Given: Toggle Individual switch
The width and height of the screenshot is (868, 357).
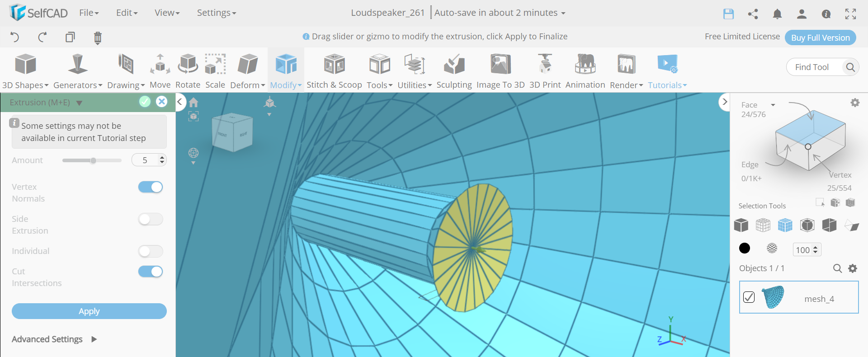Looking at the screenshot, I should point(151,251).
